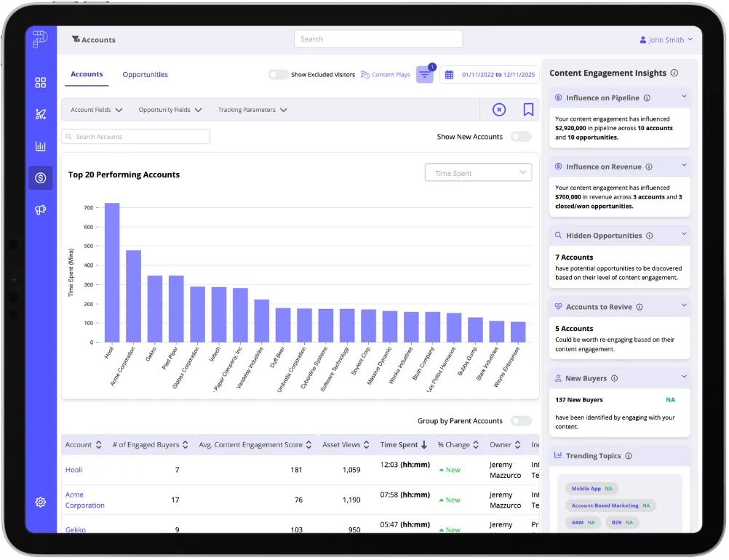
Task: Clear filters with the circled X icon
Action: coord(499,110)
